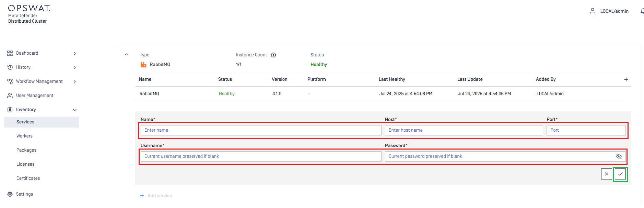Click the RabbitMQ type icon
644x208 pixels.
tap(143, 65)
